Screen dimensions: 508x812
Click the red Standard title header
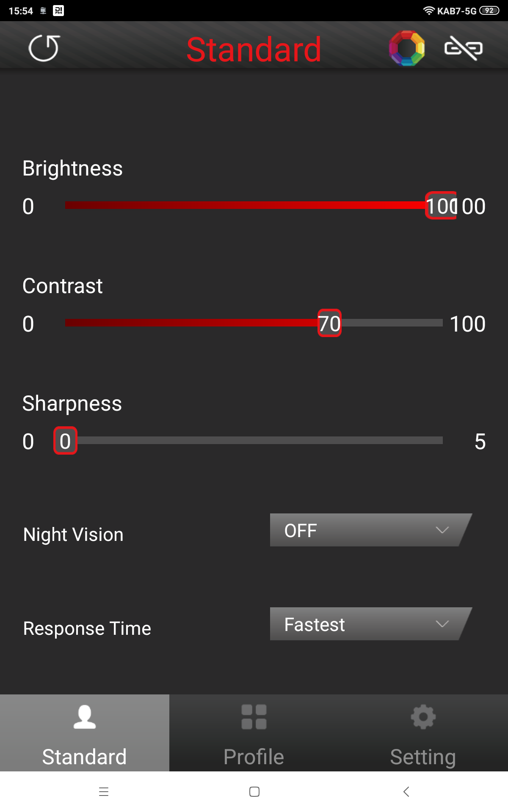254,49
